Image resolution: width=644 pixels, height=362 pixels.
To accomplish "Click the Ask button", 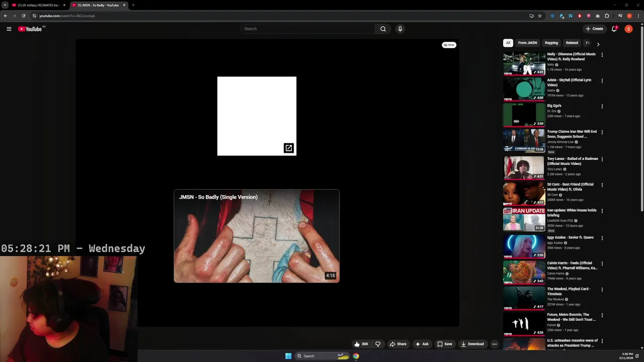I will click(x=422, y=344).
